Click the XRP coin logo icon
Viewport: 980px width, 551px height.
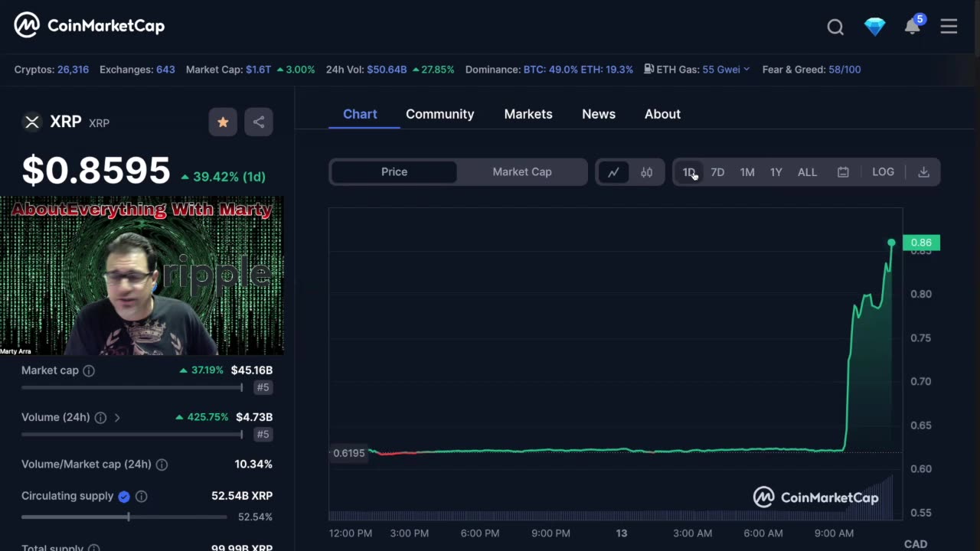pos(32,122)
